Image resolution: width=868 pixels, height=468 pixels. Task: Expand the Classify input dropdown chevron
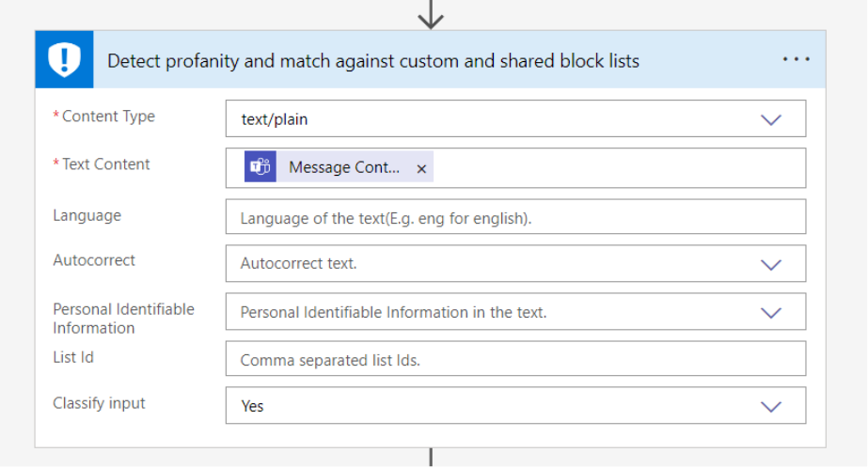771,406
